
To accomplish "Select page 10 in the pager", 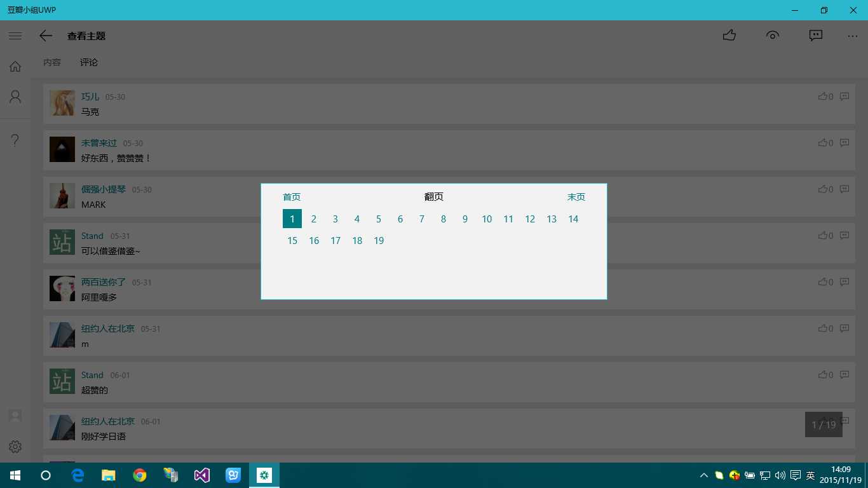I will (487, 219).
